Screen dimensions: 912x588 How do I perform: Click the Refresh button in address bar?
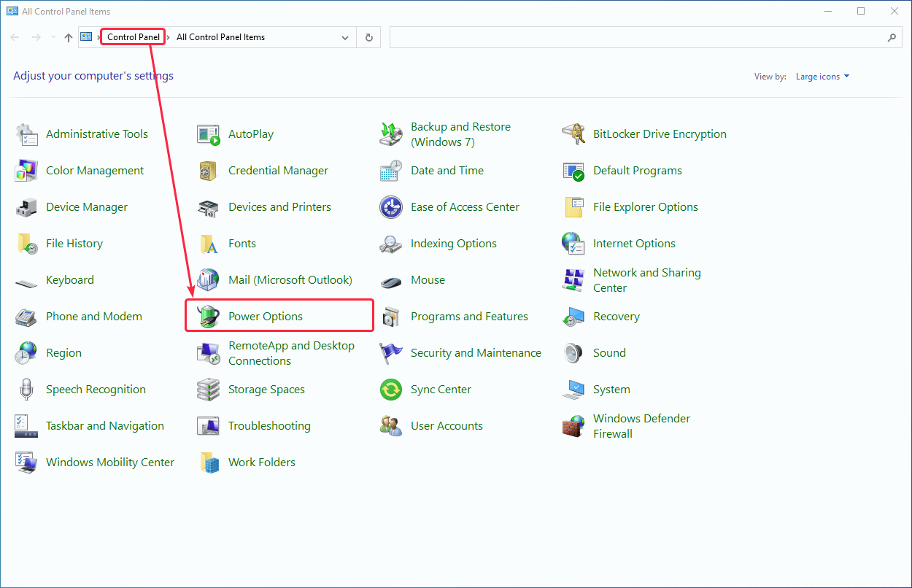coord(368,38)
